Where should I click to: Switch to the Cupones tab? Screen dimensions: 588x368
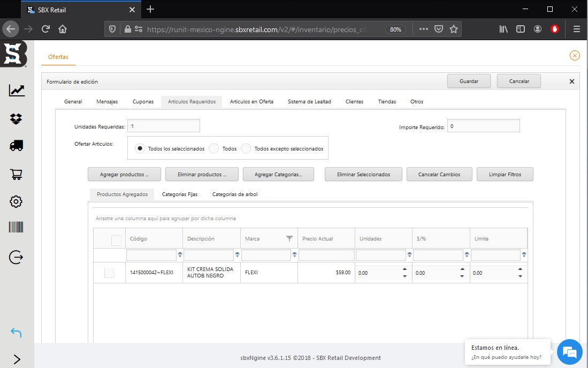click(143, 102)
